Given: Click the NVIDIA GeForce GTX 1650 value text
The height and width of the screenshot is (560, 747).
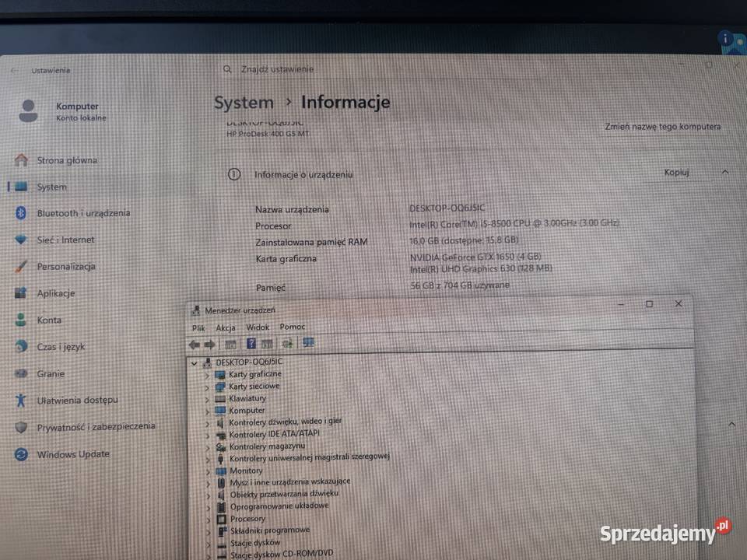Looking at the screenshot, I should pyautogui.click(x=475, y=257).
